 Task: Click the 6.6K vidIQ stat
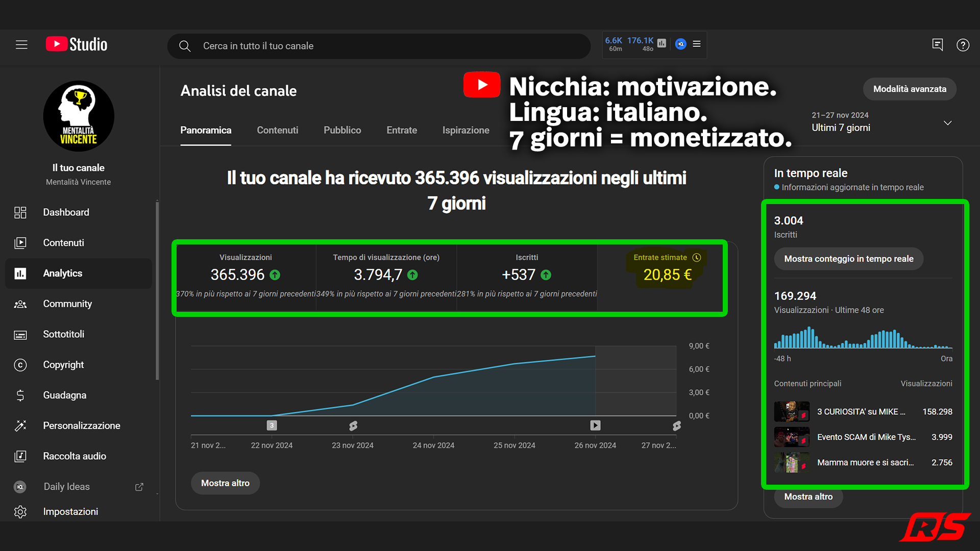[x=614, y=44]
